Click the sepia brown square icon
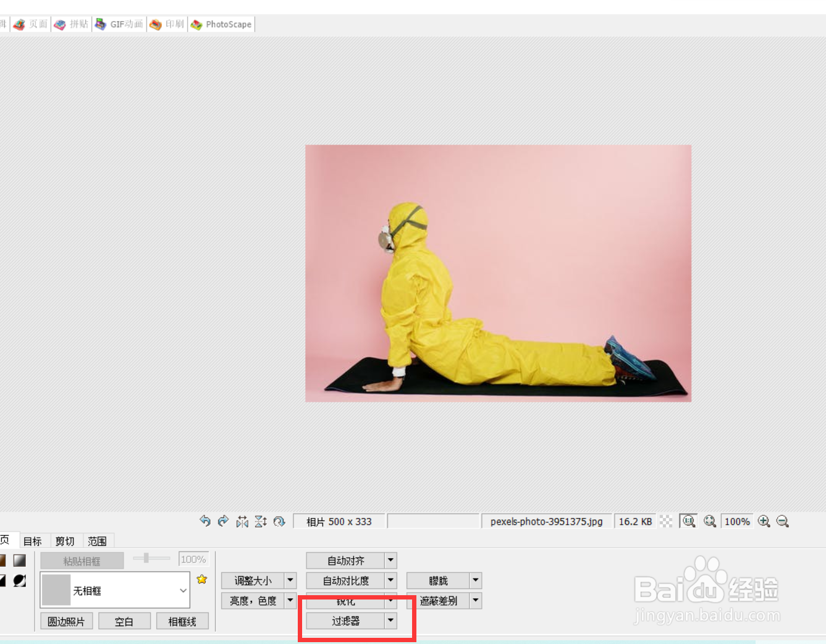 pos(2,560)
